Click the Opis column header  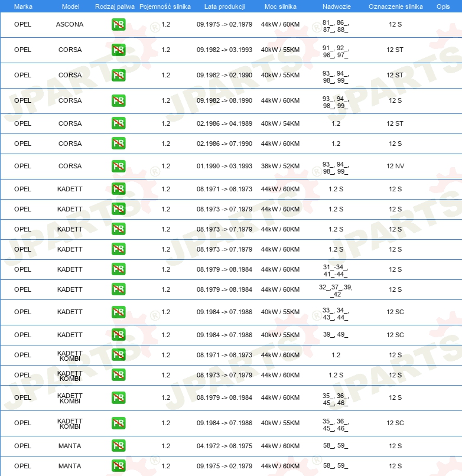coord(443,6)
